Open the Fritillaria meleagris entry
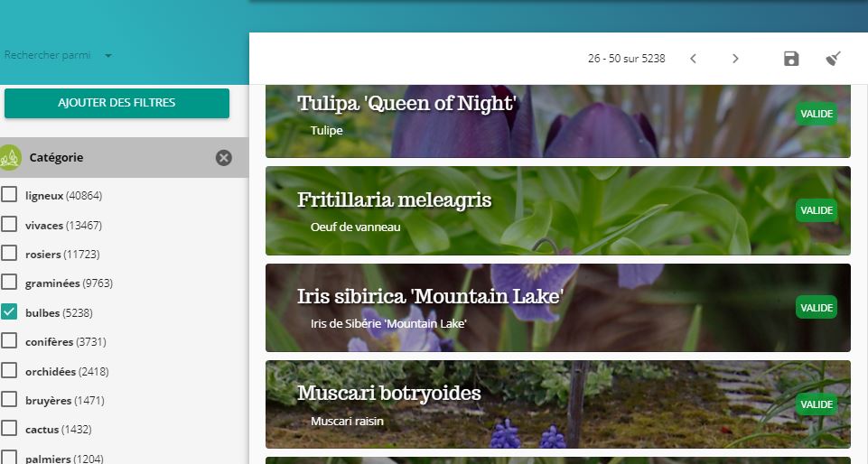 [558, 210]
